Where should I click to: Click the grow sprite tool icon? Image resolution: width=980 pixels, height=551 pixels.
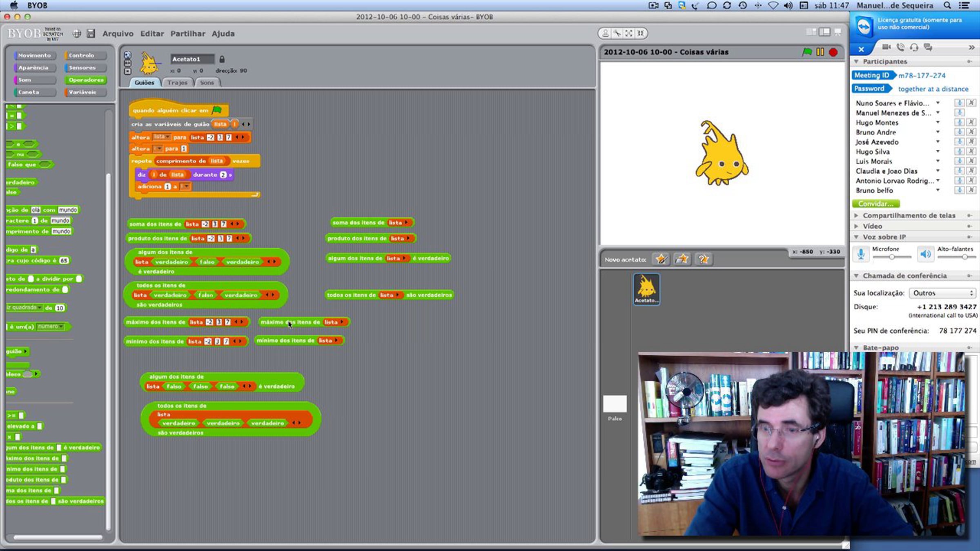pos(629,33)
